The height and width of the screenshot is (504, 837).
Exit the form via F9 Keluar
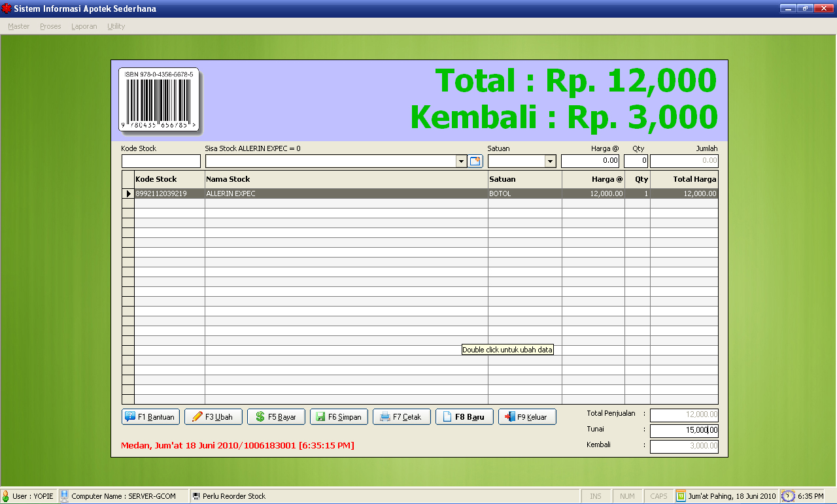click(527, 417)
